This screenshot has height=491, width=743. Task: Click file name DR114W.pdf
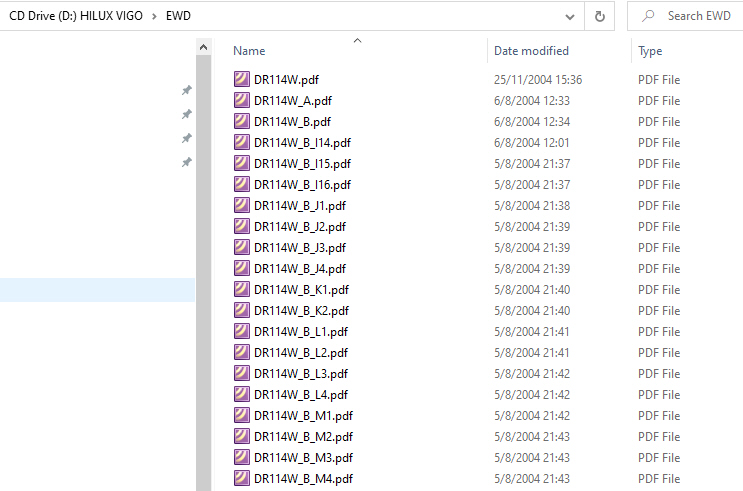pyautogui.click(x=286, y=80)
